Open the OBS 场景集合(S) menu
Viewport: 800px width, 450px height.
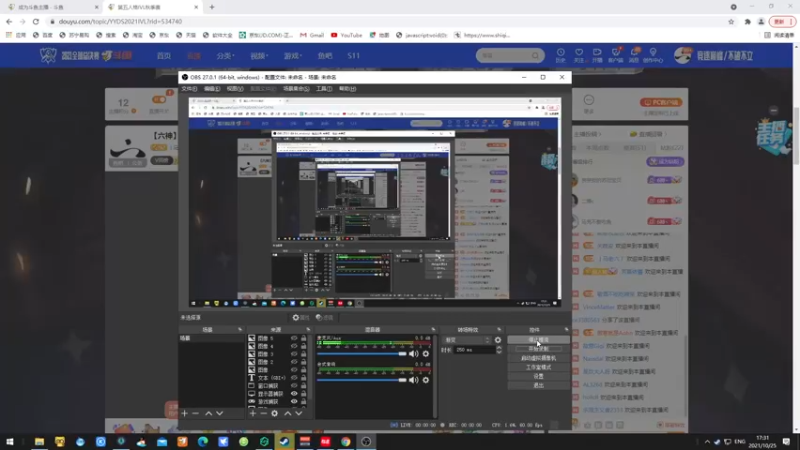(x=296, y=89)
